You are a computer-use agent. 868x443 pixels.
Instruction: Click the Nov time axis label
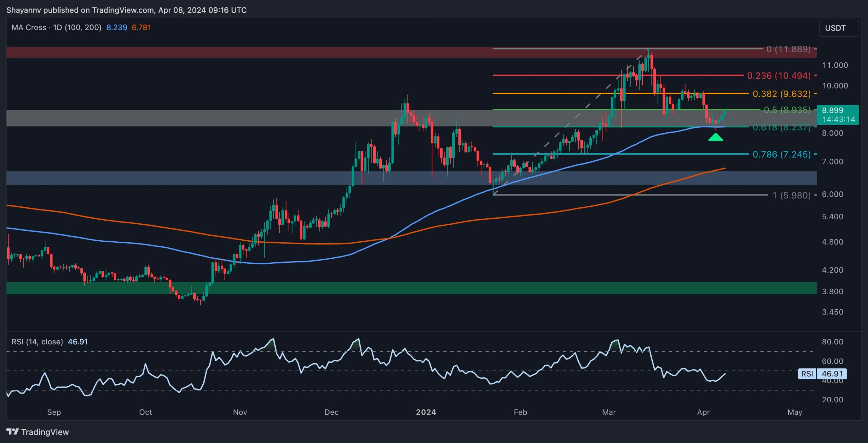pyautogui.click(x=240, y=412)
